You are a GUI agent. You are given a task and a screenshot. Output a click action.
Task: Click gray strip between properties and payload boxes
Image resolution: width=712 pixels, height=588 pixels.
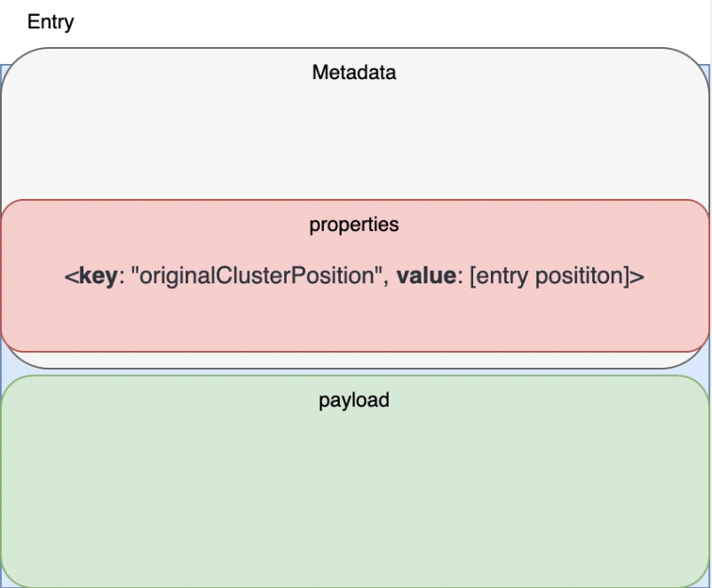(x=355, y=360)
